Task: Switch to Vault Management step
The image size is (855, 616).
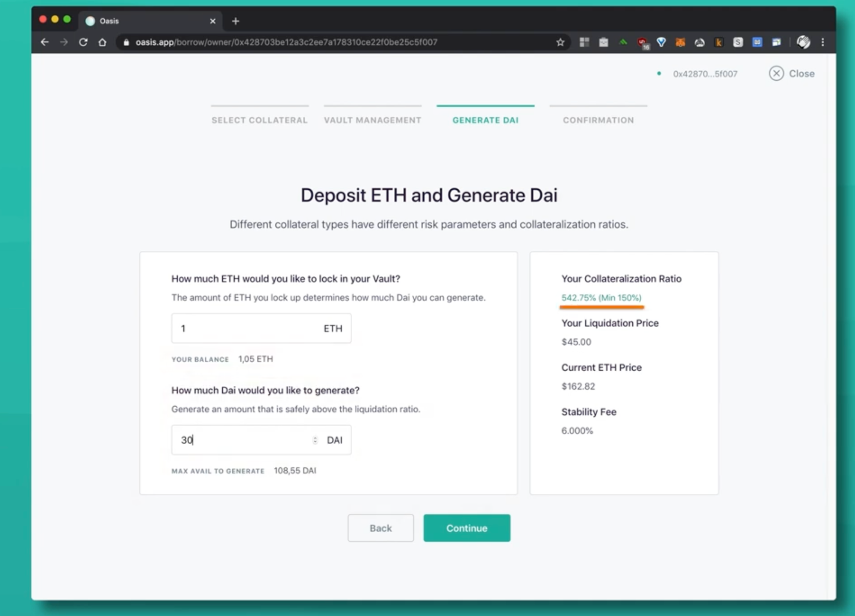Action: click(x=372, y=120)
